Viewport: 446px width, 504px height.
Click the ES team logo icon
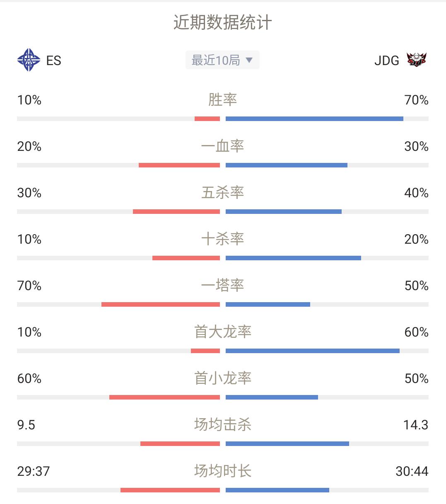point(29,60)
